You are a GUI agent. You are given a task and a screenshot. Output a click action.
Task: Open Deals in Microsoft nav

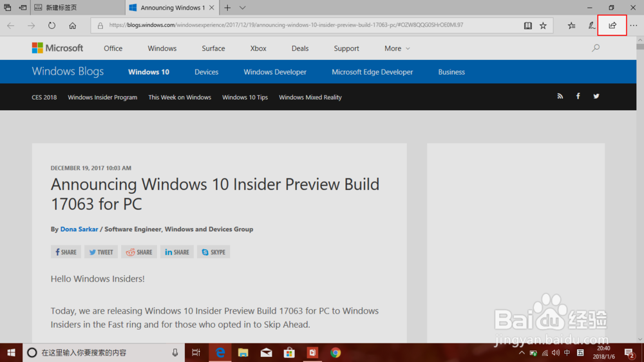(x=300, y=48)
